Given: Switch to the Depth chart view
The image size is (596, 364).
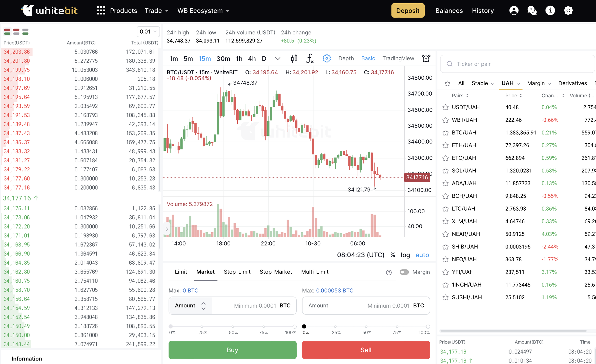Looking at the screenshot, I should 346,59.
